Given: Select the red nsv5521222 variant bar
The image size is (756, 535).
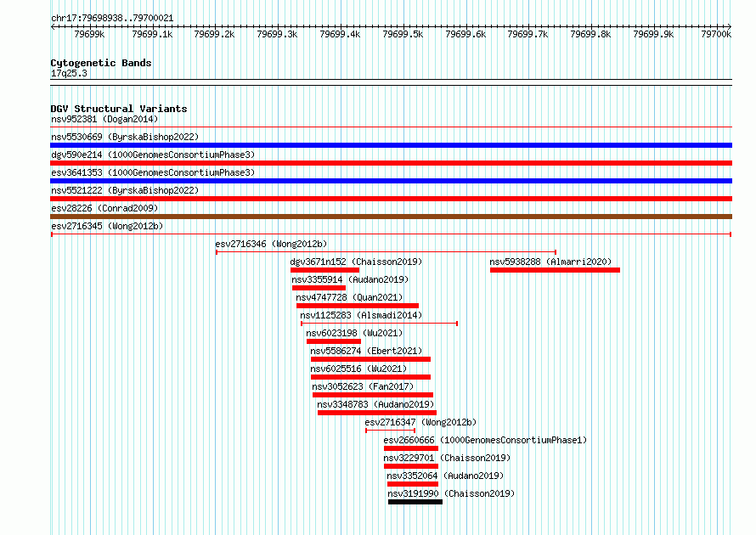Looking at the screenshot, I should (x=391, y=199).
